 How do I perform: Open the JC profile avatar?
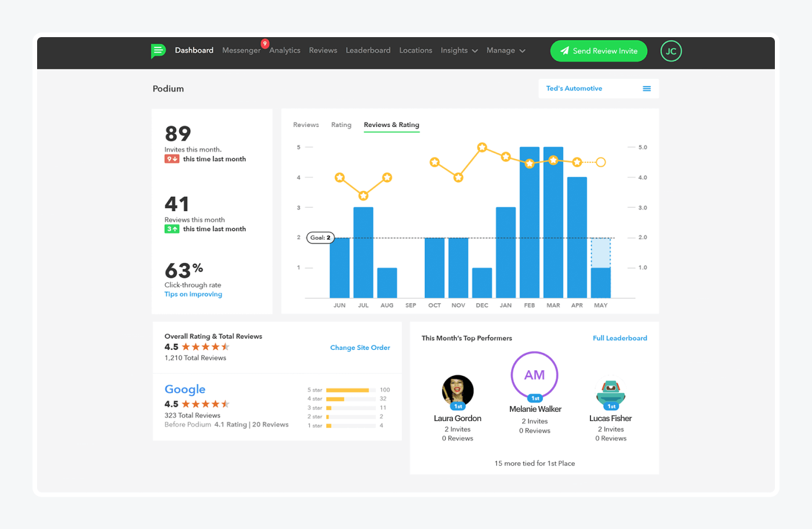coord(671,51)
